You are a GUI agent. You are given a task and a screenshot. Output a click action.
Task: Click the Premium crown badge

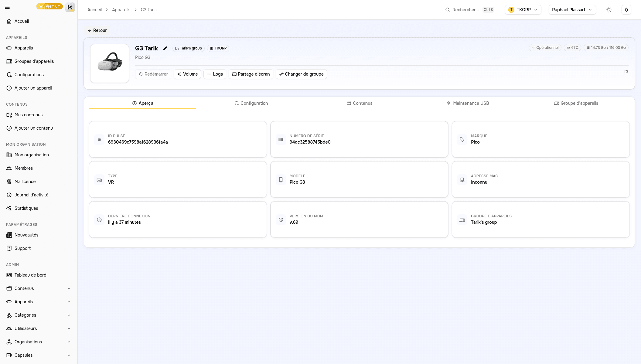pos(49,6)
